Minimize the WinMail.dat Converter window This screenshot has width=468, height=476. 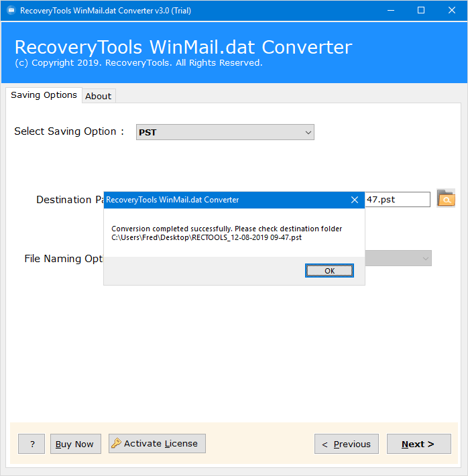390,11
